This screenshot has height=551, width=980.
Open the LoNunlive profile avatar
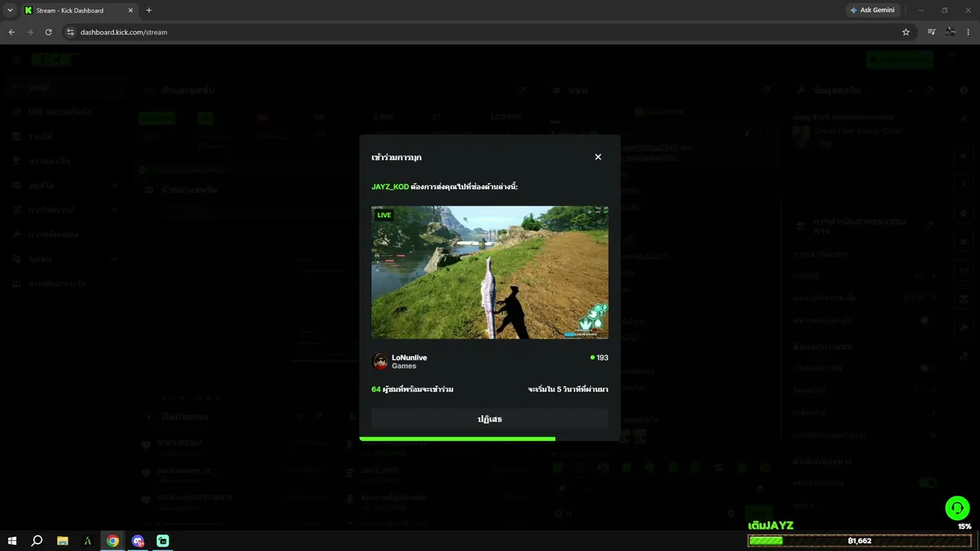click(380, 361)
